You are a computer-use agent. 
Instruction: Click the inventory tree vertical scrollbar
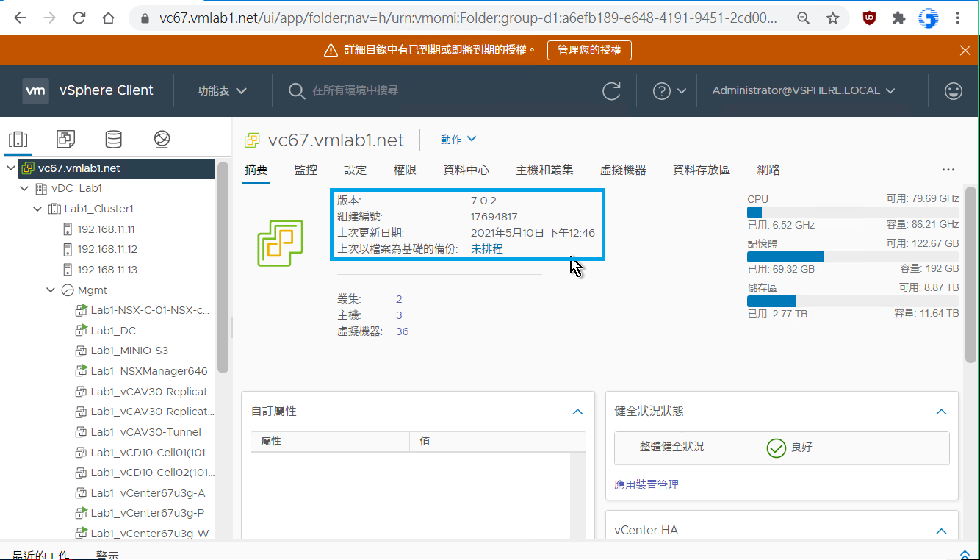tap(223, 268)
